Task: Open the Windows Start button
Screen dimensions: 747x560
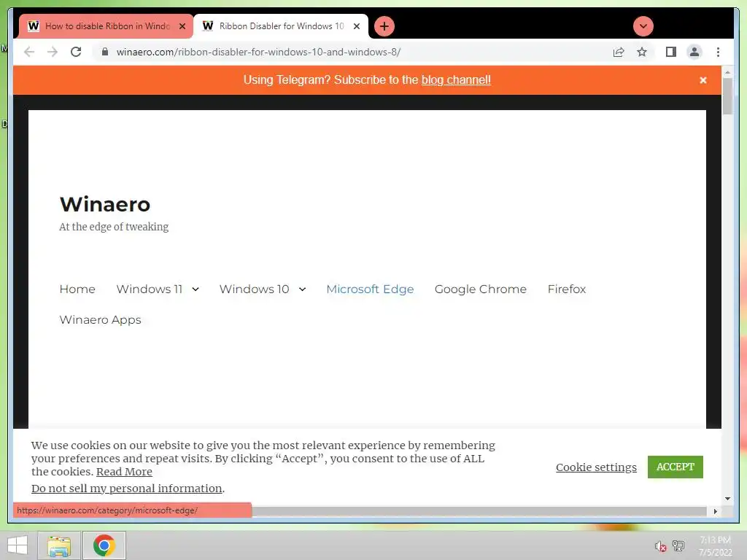Action: [x=18, y=545]
